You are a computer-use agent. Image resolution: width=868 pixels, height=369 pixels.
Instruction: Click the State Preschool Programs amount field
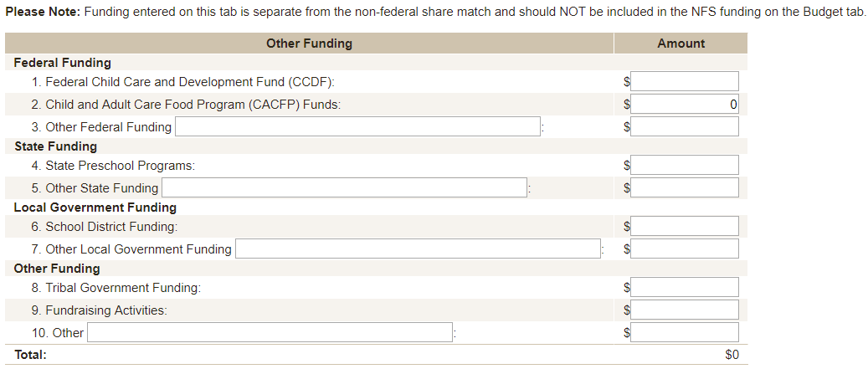[x=685, y=165]
